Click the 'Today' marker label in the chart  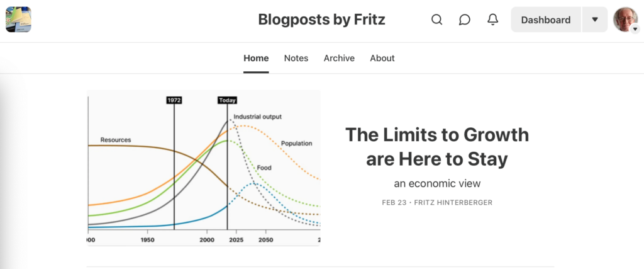click(x=227, y=100)
